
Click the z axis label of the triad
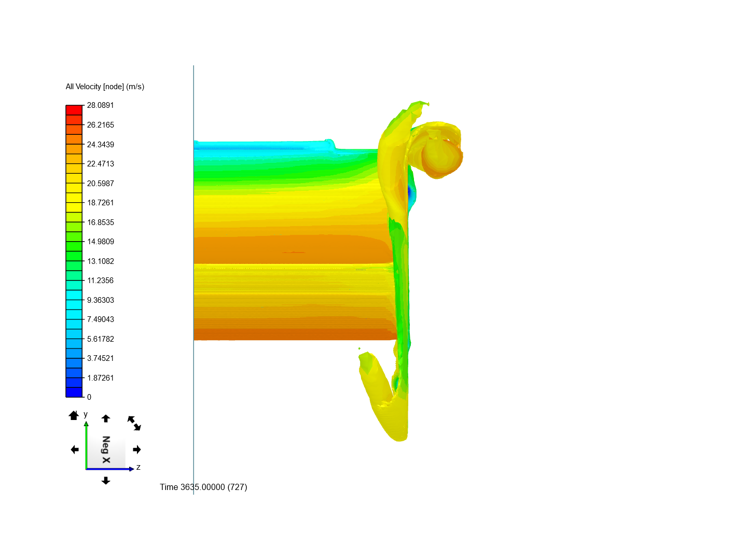click(139, 467)
